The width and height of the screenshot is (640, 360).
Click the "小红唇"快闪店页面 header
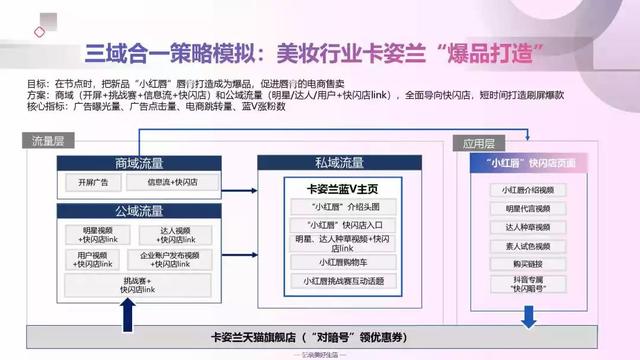point(529,163)
